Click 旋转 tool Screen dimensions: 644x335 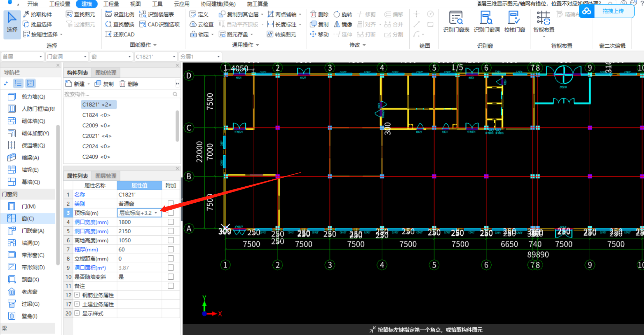[343, 14]
